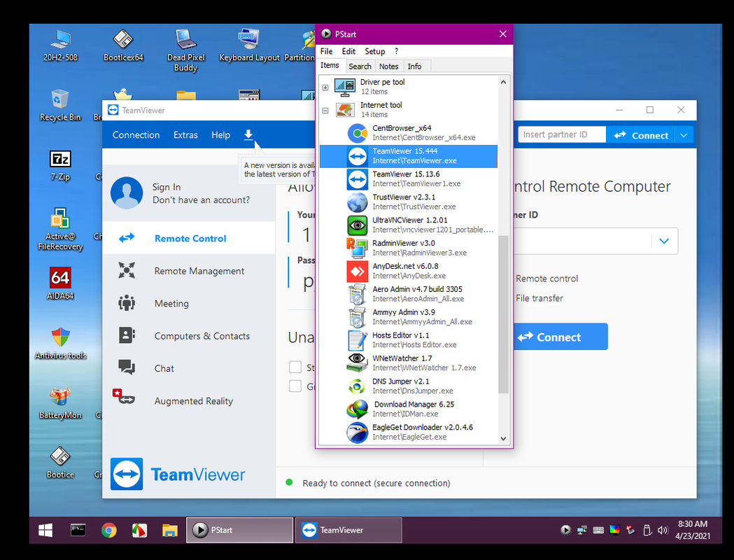Switch to PStart Search tab
This screenshot has width=734, height=560.
point(360,66)
